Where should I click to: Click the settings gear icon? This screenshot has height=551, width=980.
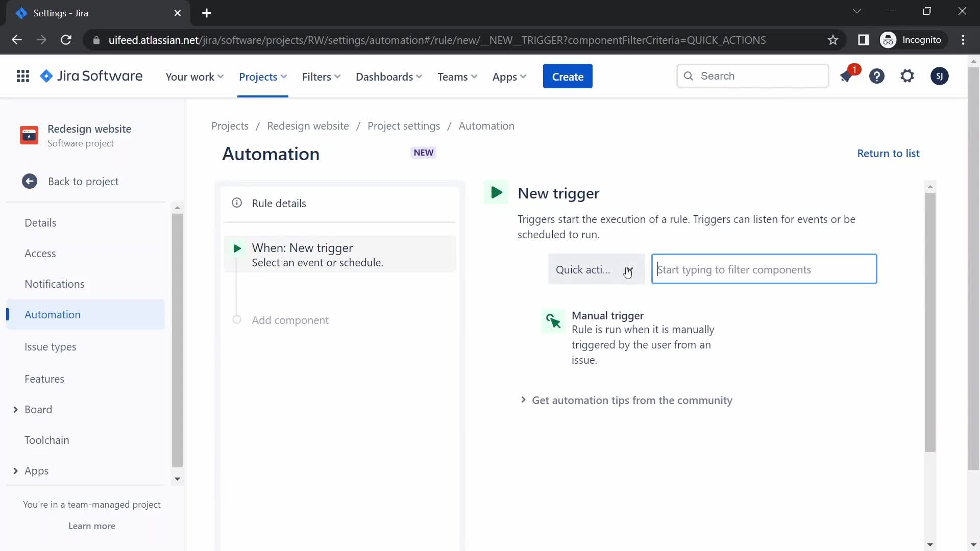pyautogui.click(x=906, y=76)
